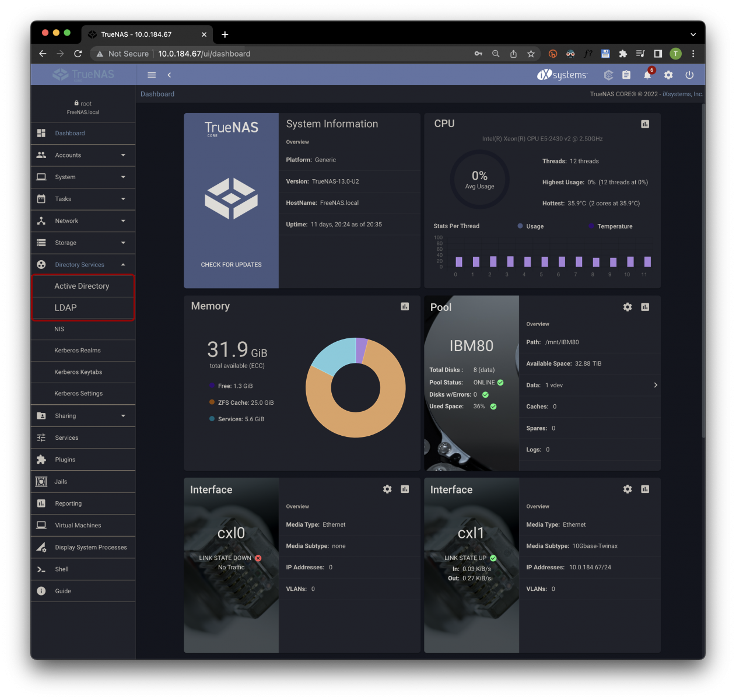This screenshot has width=736, height=700.
Task: Expand the System menu arrow
Action: [123, 177]
